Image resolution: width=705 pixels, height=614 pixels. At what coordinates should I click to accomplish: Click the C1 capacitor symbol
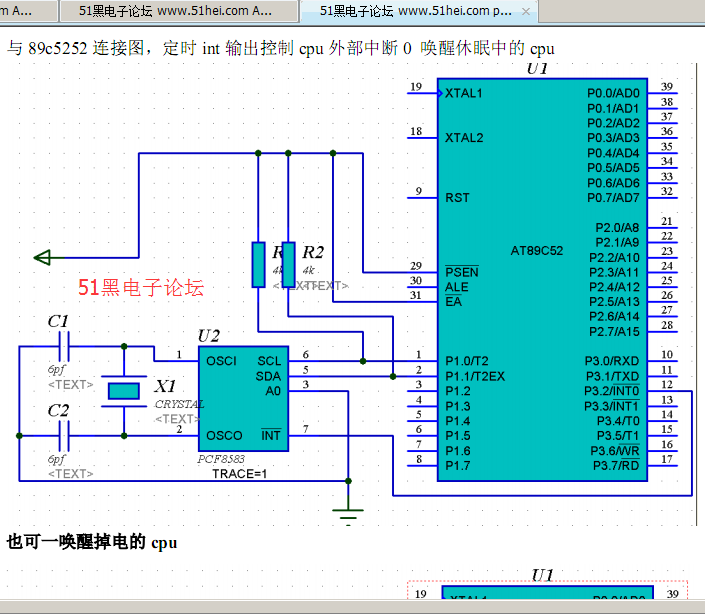point(64,347)
